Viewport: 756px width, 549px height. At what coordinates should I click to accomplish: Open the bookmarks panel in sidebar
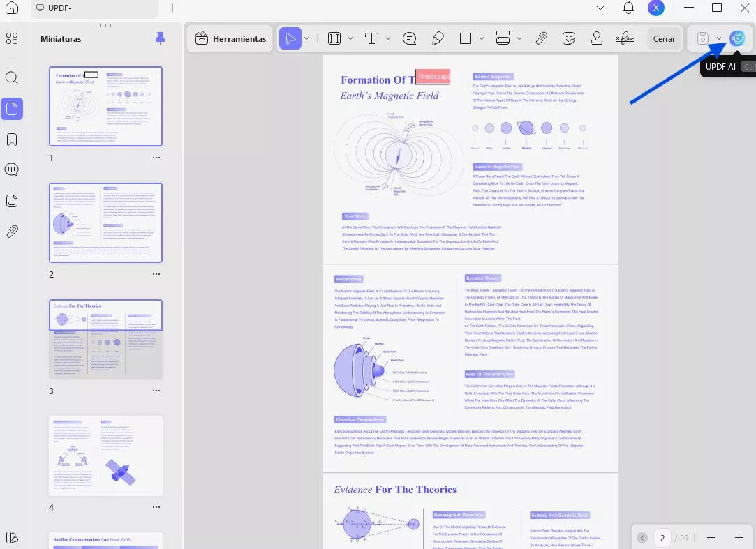[x=12, y=140]
